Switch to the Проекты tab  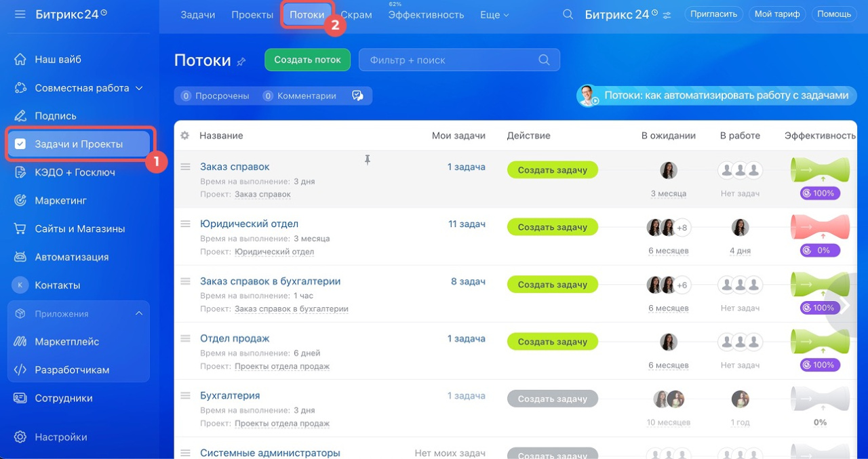click(x=252, y=15)
